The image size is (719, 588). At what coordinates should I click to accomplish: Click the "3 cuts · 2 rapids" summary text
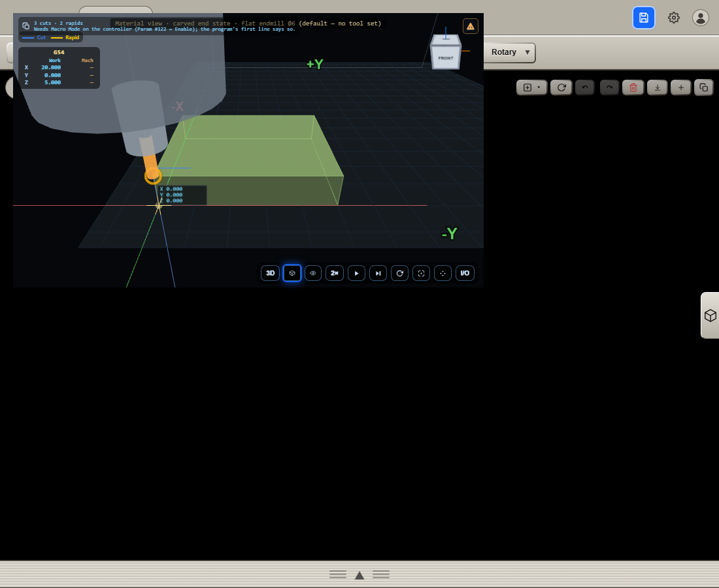(58, 23)
